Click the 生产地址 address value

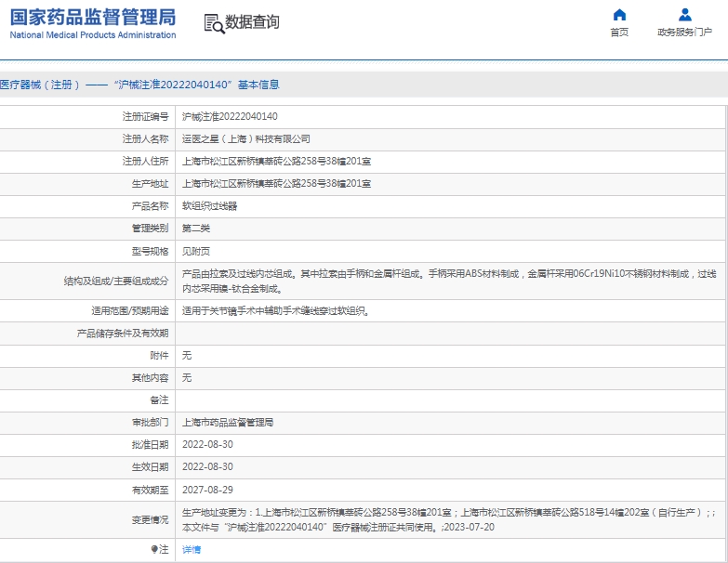(276, 183)
